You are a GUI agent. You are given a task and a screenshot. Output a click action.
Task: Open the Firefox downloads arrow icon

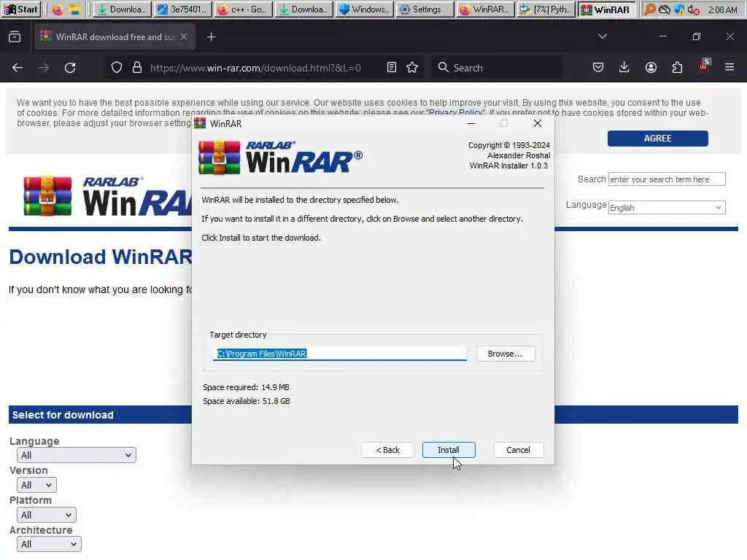click(x=624, y=68)
